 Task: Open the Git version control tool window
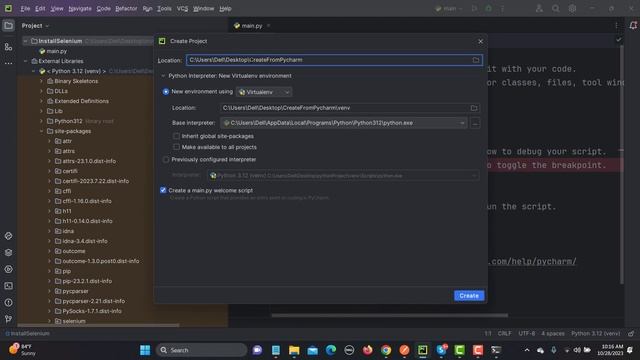[8, 319]
